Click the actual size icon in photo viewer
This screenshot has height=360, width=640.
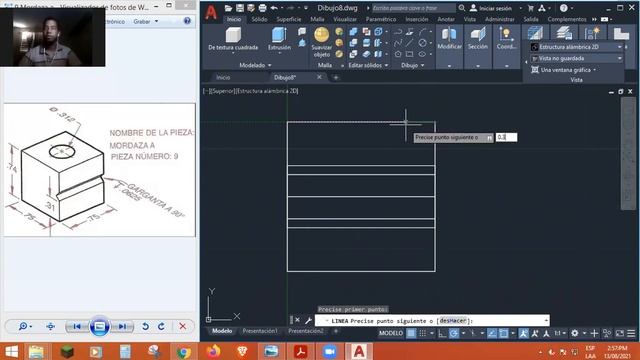click(x=51, y=327)
